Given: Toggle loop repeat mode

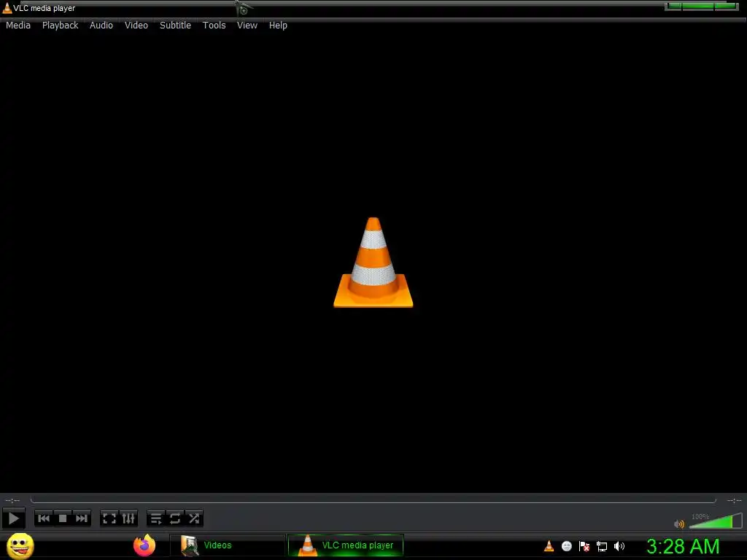Looking at the screenshot, I should [175, 518].
